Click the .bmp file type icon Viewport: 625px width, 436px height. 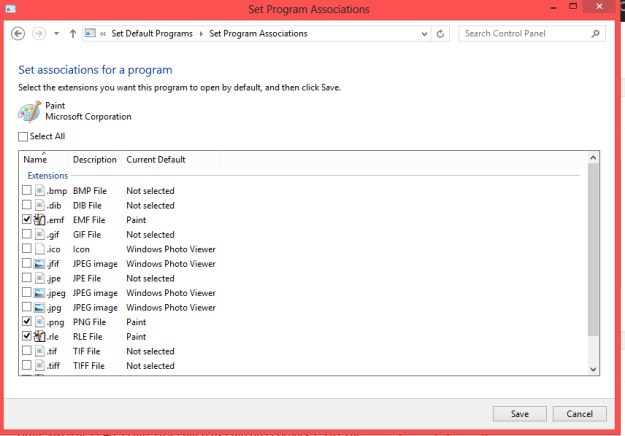(x=39, y=191)
